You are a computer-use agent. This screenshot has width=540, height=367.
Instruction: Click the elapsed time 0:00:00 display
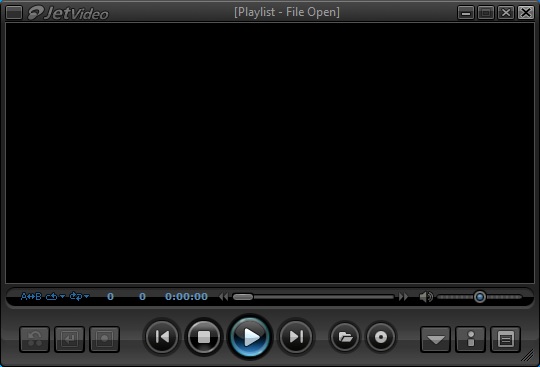tap(186, 297)
